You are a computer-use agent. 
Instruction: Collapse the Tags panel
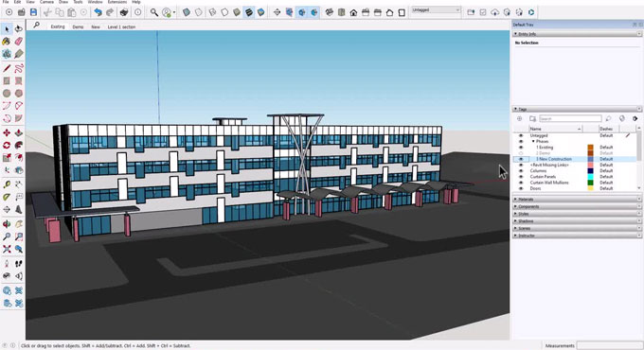[577, 109]
